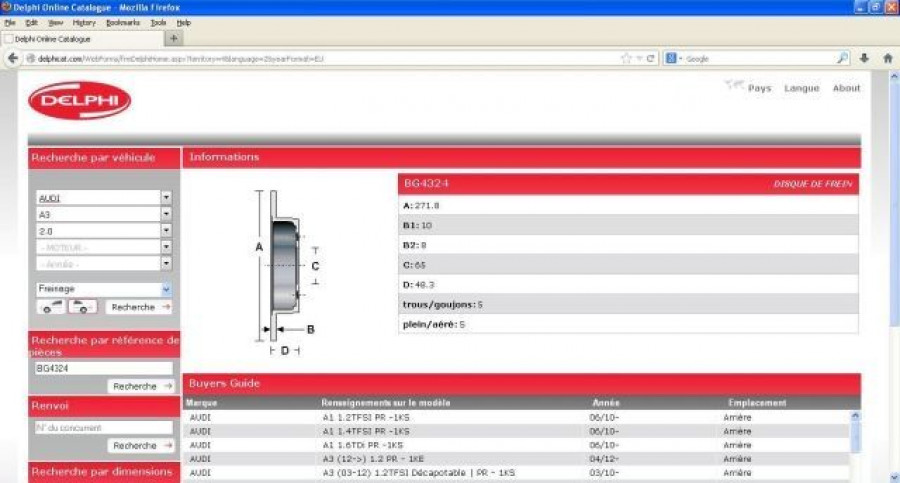Open the History menu
This screenshot has height=483, width=900.
point(84,23)
